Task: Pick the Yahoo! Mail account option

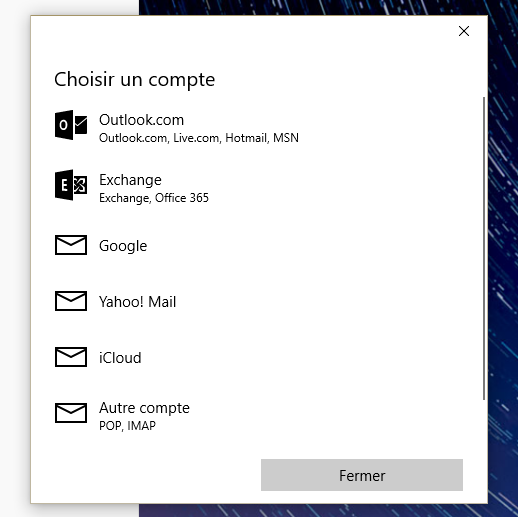Action: 137,302
